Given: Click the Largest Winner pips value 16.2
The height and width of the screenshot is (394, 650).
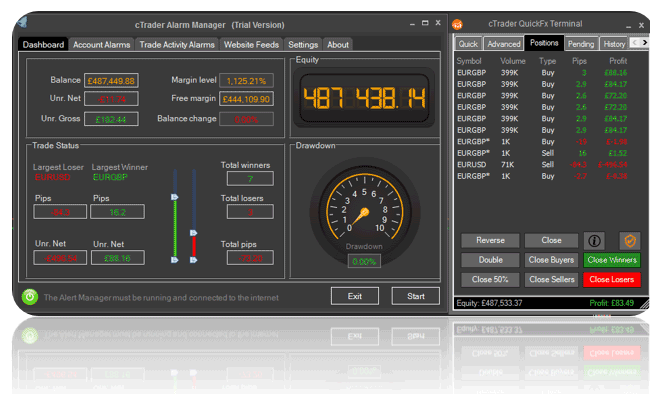Looking at the screenshot, I should coord(117,212).
